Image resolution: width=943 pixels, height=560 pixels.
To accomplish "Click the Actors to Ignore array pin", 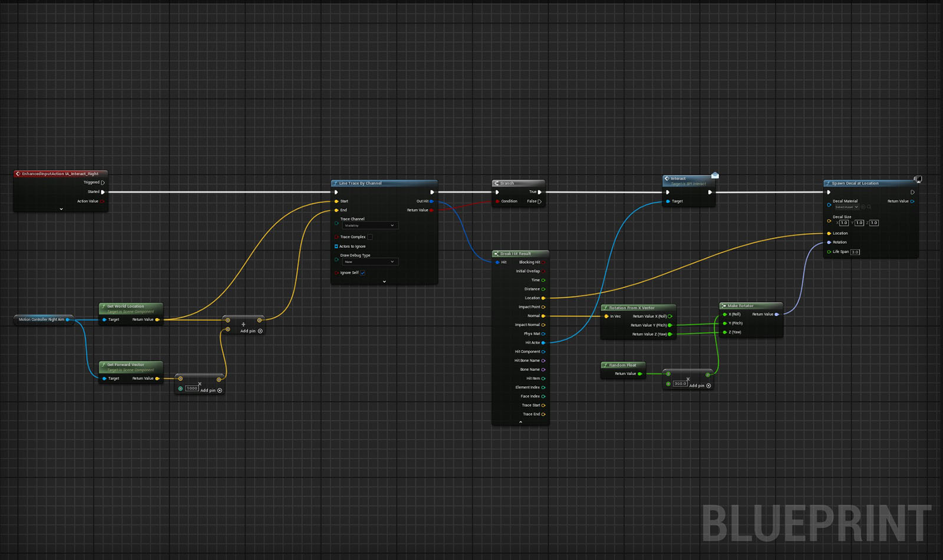I will [x=337, y=246].
